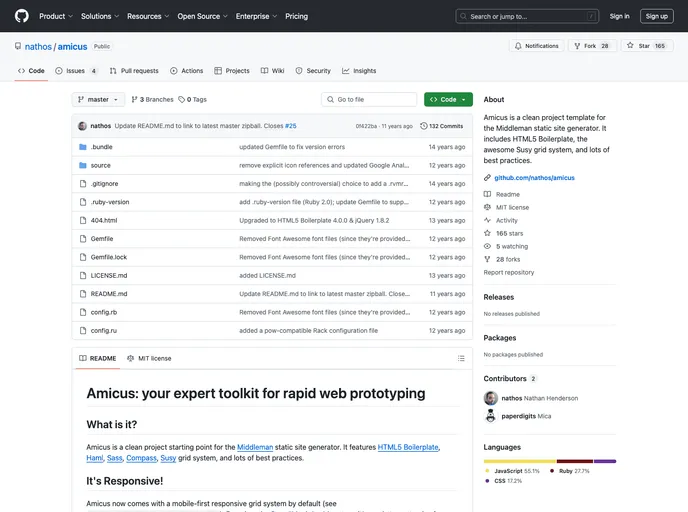Screen dimensions: 688x512
Task: Click the Sign in link
Action: (x=619, y=16)
